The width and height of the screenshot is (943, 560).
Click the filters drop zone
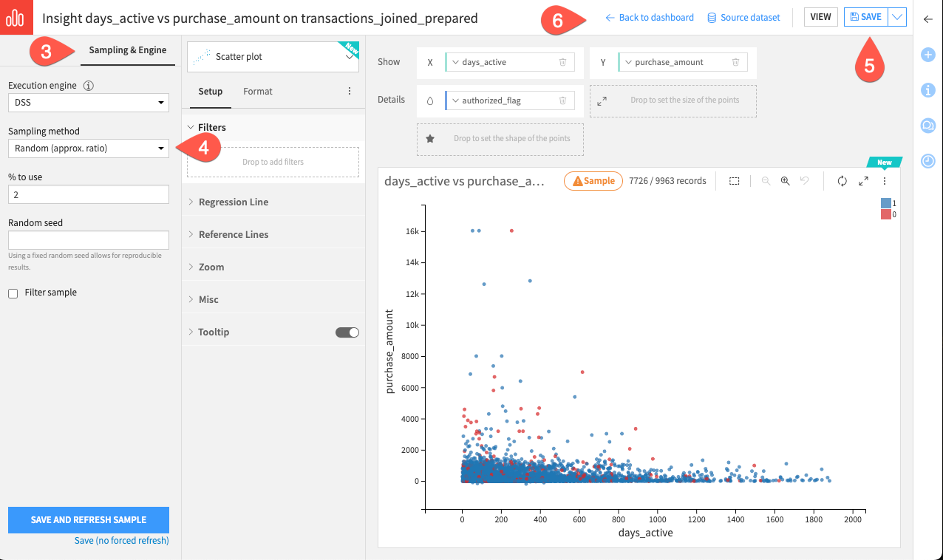[273, 162]
